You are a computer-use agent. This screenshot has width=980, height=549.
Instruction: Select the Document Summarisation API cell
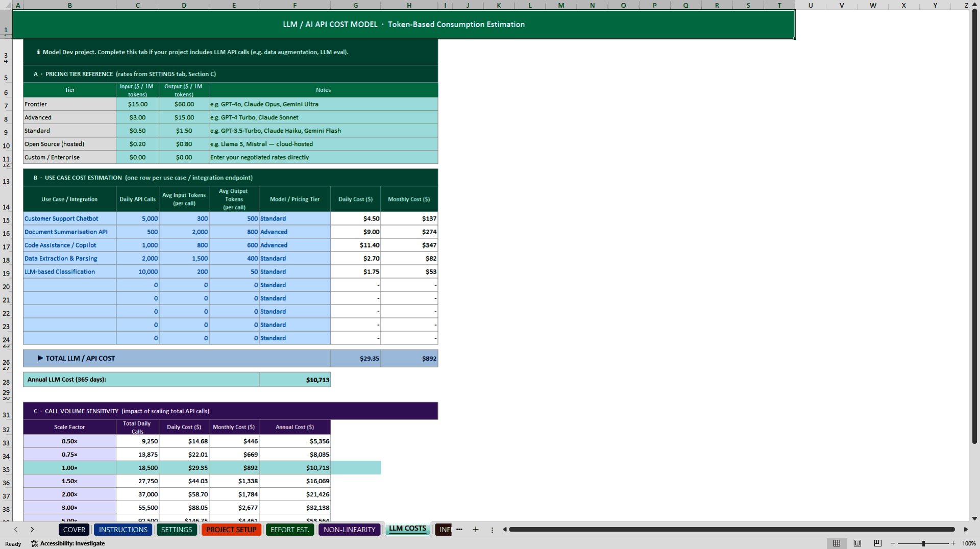[69, 232]
